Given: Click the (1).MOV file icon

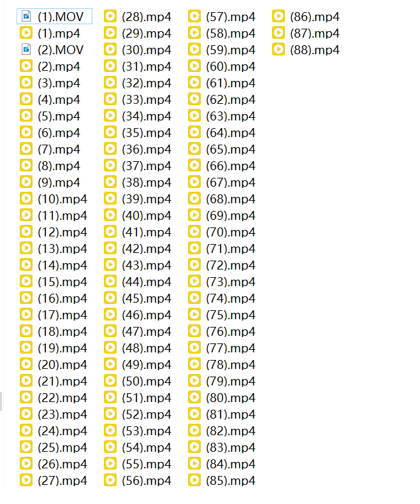Looking at the screenshot, I should point(26,17).
